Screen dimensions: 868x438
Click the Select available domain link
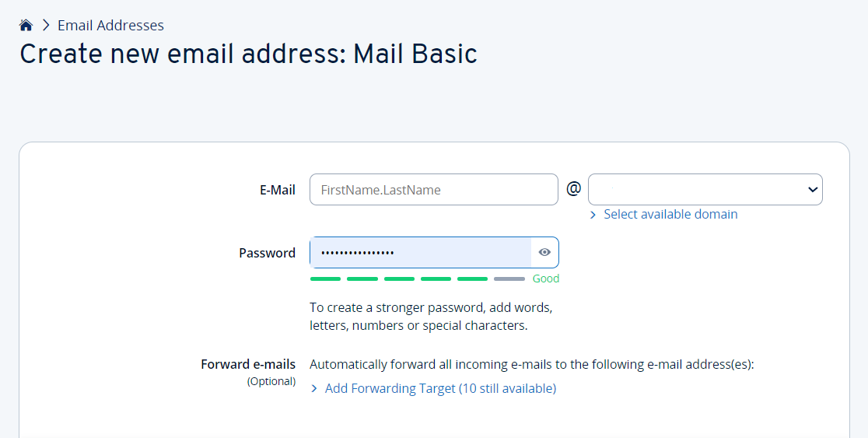670,215
